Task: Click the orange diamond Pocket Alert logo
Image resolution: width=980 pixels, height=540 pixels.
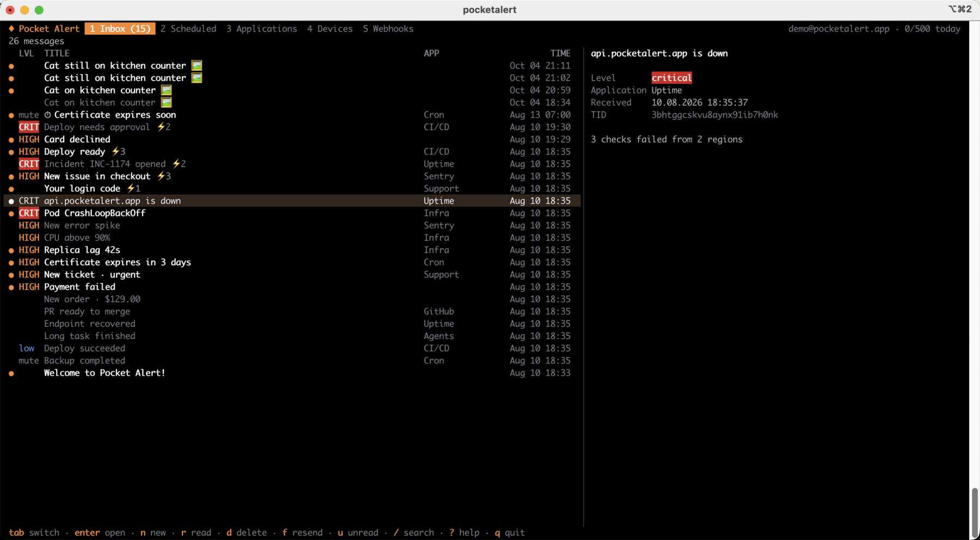Action: point(11,28)
